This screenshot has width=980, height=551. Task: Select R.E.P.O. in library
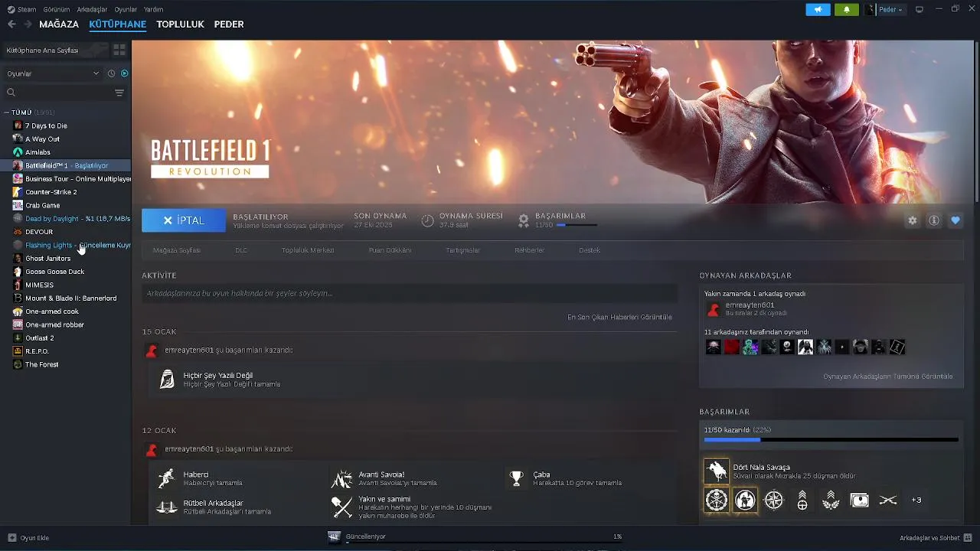click(66, 351)
